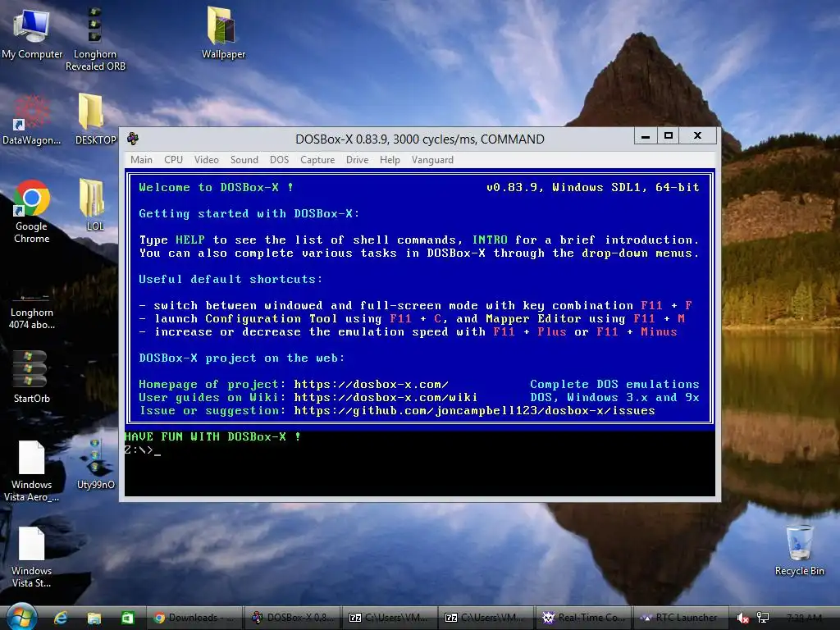The width and height of the screenshot is (840, 630).
Task: Switch to DOSBox-X taskbar button
Action: 293,618
